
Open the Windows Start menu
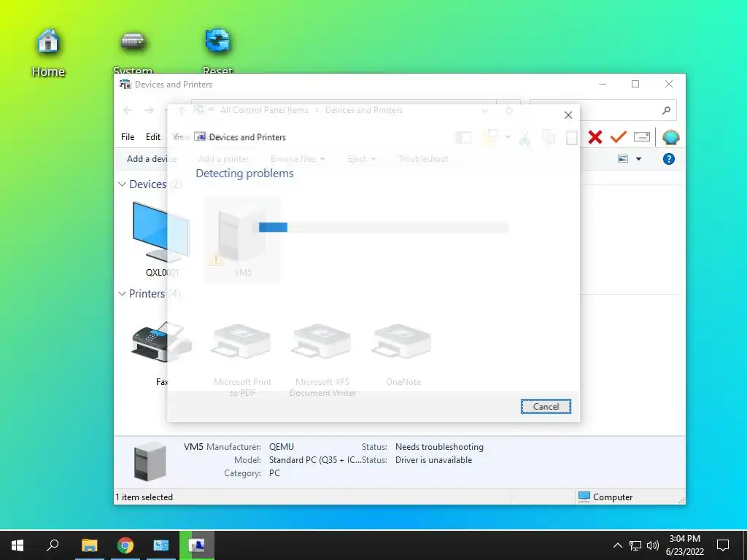pyautogui.click(x=18, y=545)
